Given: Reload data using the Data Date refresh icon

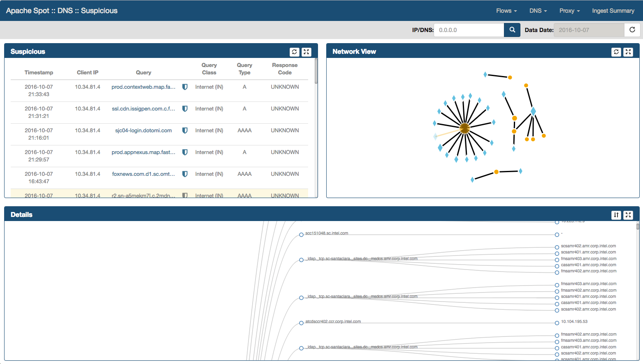Looking at the screenshot, I should (632, 30).
